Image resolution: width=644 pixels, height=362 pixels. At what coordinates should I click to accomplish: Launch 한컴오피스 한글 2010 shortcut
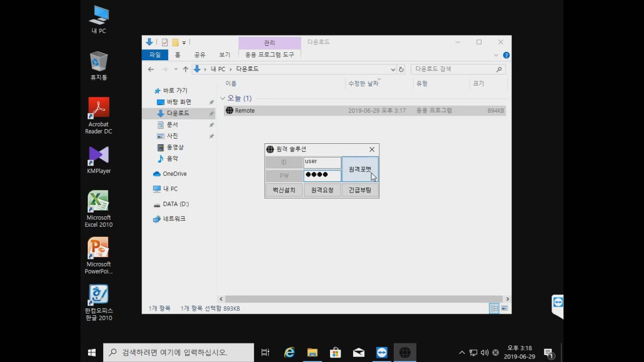click(x=99, y=302)
